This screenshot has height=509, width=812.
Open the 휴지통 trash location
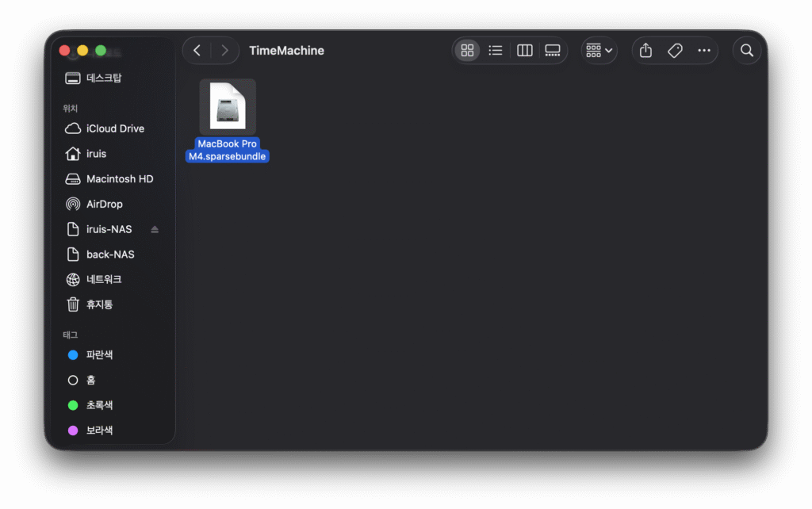pos(99,304)
